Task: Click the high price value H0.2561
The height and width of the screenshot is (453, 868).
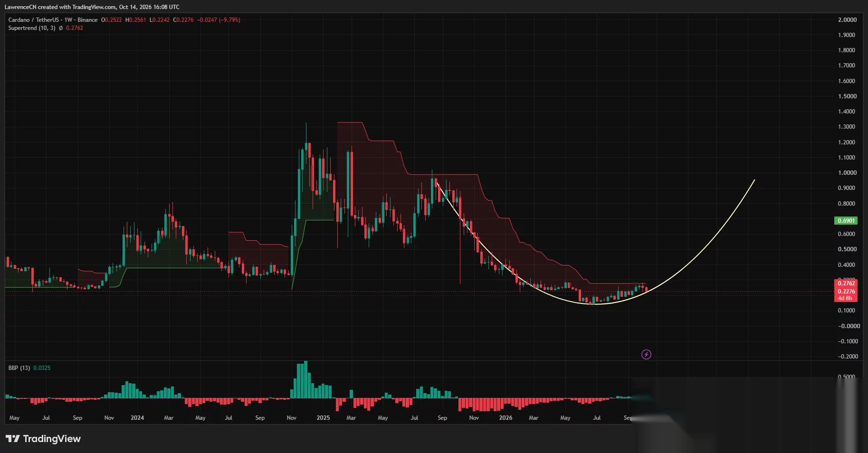Action: point(136,20)
